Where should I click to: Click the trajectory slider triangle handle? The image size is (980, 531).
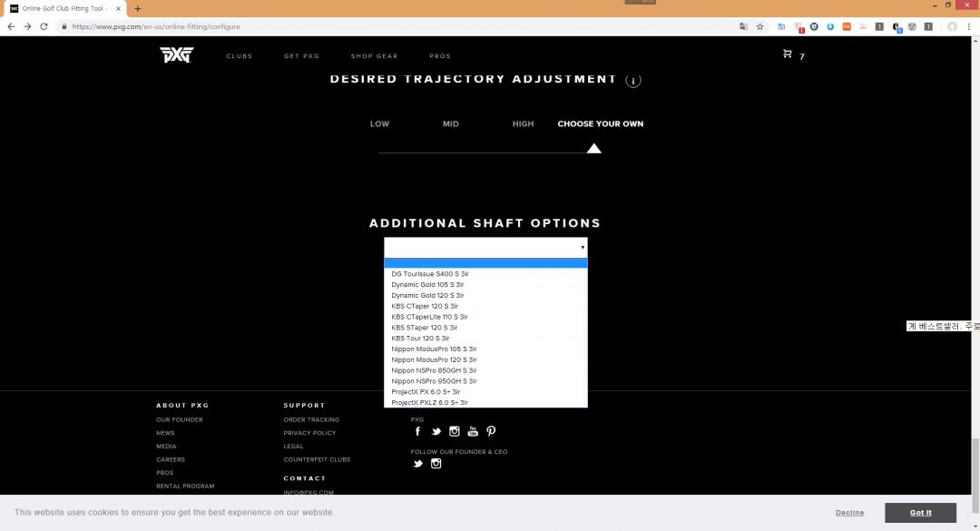(x=593, y=148)
